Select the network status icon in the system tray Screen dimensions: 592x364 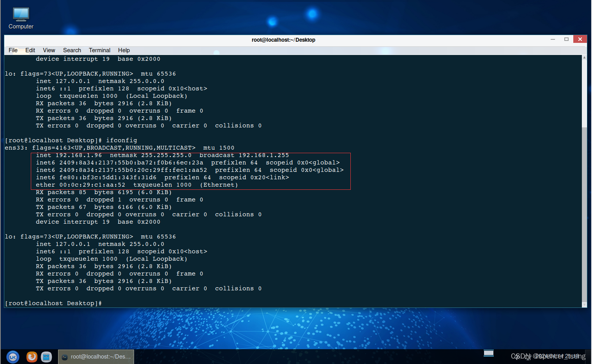pos(527,357)
